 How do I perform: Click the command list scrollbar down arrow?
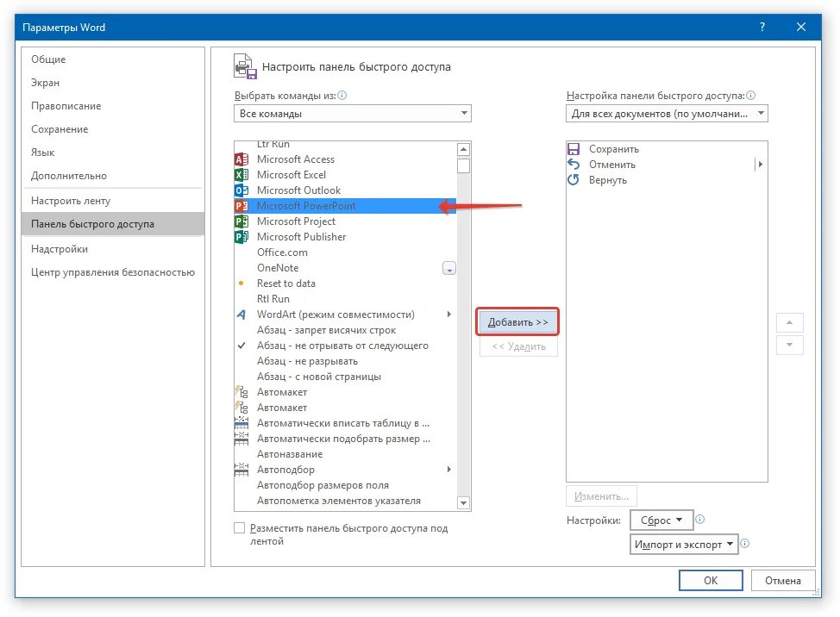[x=463, y=502]
